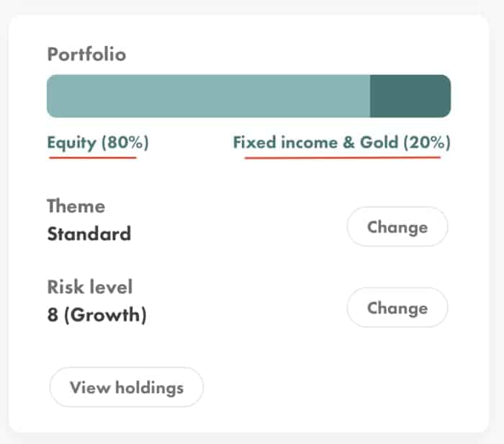504x444 pixels.
Task: Click the Theme field label
Action: (76, 206)
